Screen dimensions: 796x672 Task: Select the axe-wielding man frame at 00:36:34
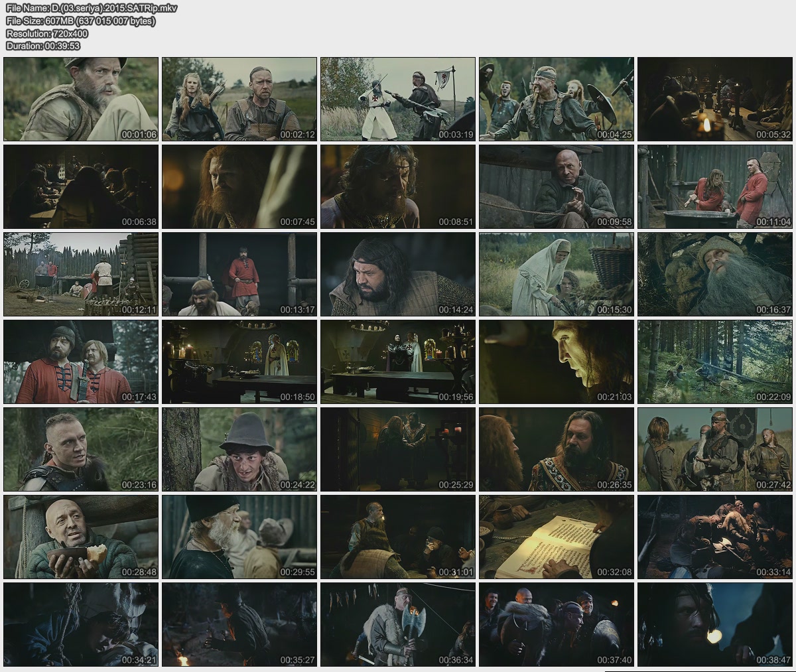pyautogui.click(x=398, y=624)
